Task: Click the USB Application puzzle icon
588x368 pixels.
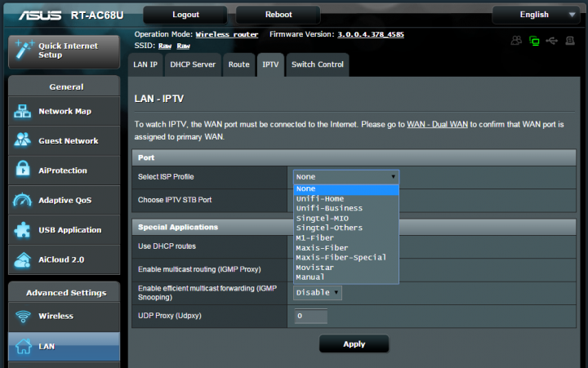Action: 23,229
